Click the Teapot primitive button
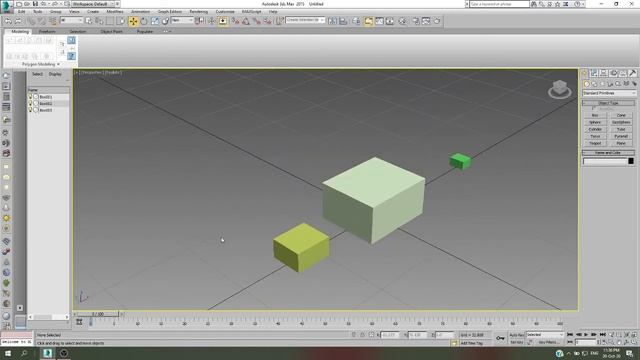This screenshot has height=360, width=640. tap(595, 143)
